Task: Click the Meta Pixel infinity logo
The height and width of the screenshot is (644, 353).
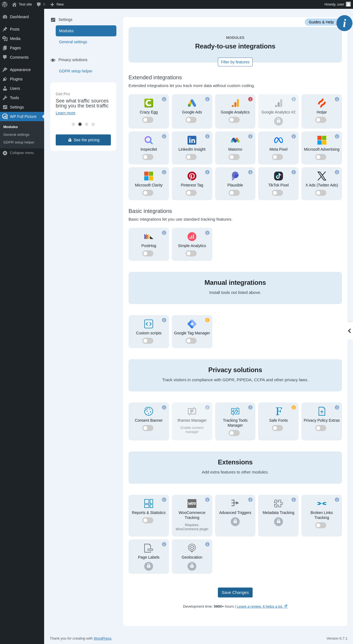Action: (279, 140)
